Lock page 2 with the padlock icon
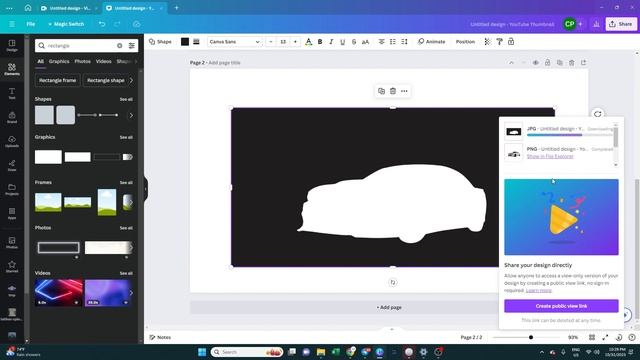Viewport: 640px width, 360px height. pos(547,63)
